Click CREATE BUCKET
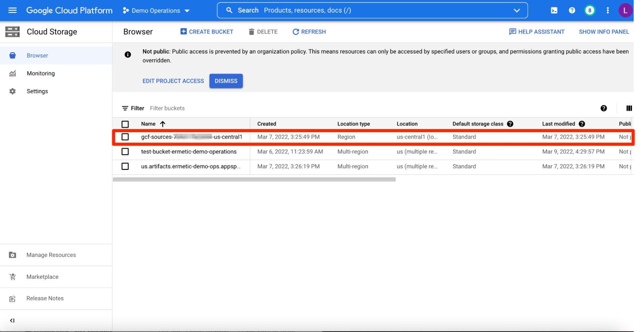 [207, 32]
